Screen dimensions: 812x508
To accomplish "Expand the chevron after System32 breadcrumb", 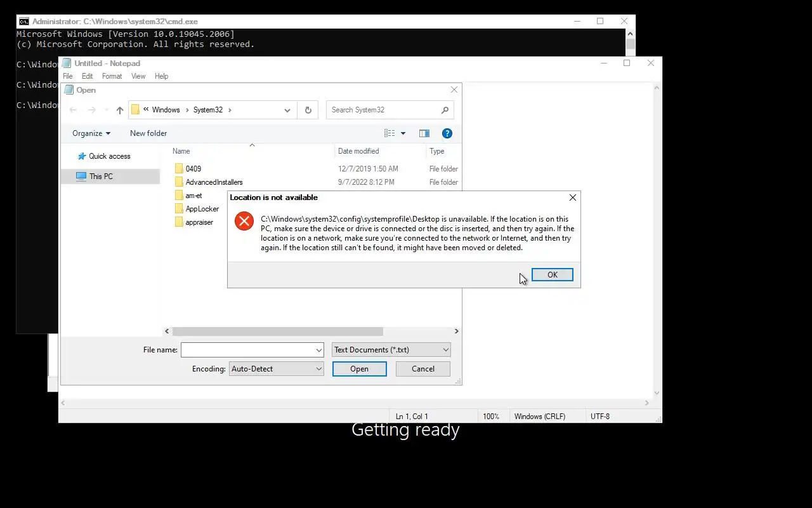I will [x=230, y=110].
